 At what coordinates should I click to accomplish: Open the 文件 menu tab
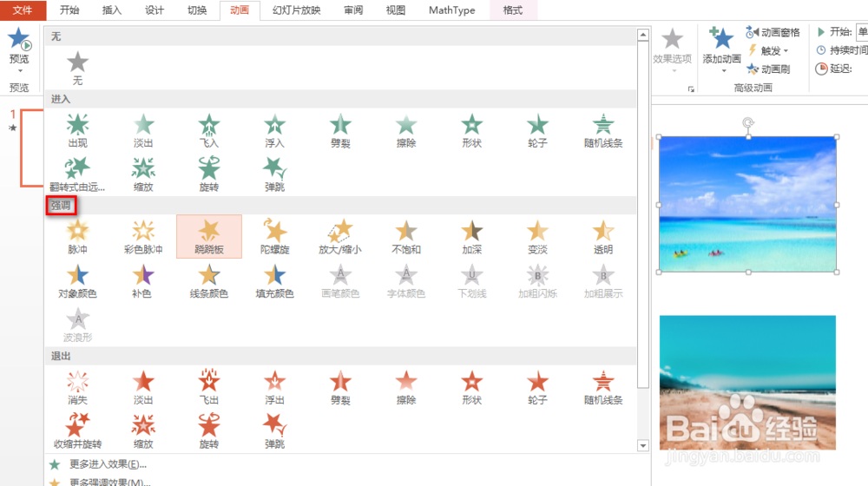tap(23, 10)
